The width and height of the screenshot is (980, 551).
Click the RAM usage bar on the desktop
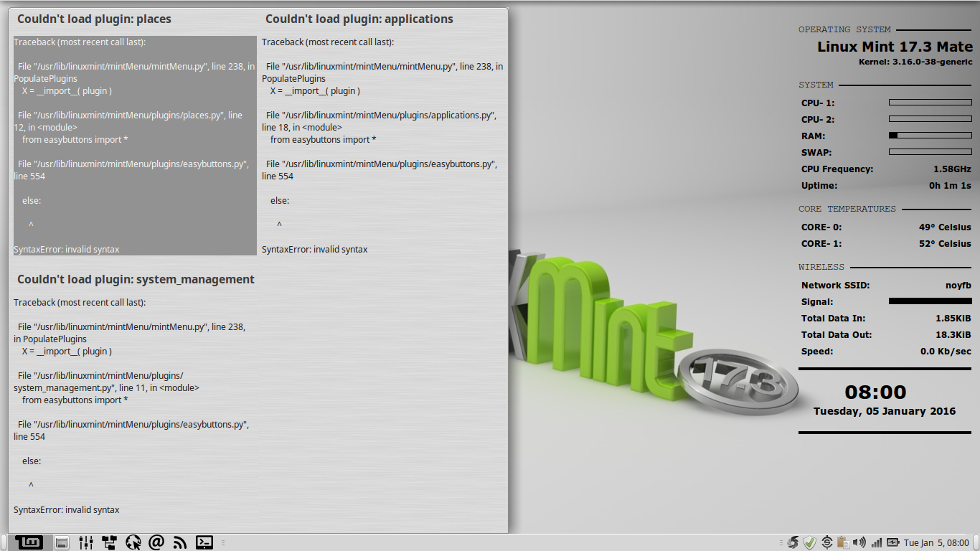coord(930,136)
